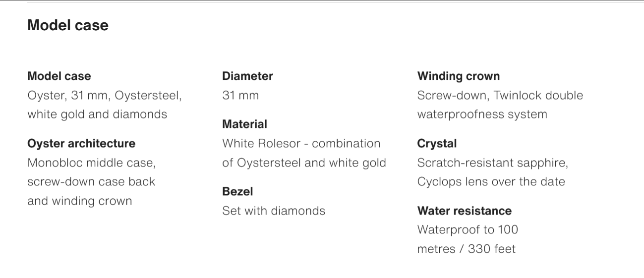Click the large "Model case" section heading

68,25
